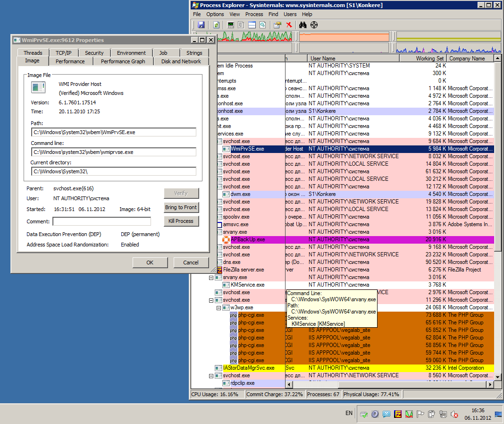Switch to the Environment tab
The width and height of the screenshot is (504, 424).
point(131,53)
